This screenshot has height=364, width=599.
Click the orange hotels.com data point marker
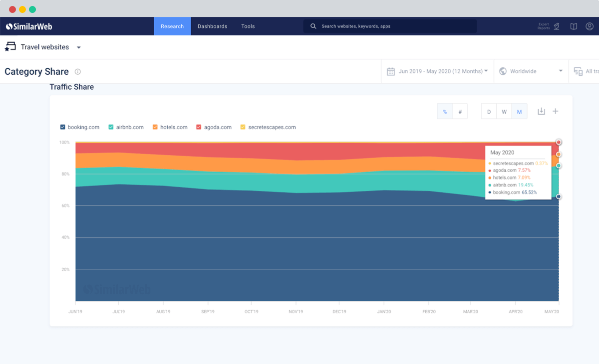[559, 155]
